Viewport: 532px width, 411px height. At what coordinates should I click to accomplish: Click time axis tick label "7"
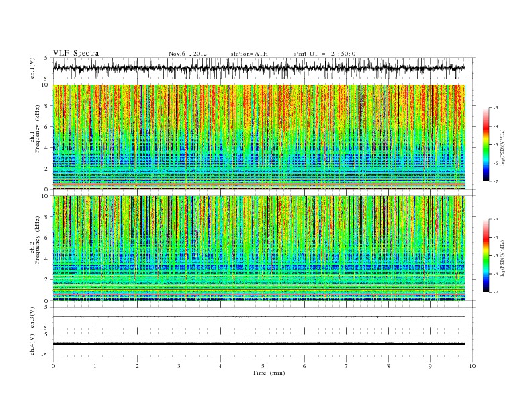(x=347, y=366)
